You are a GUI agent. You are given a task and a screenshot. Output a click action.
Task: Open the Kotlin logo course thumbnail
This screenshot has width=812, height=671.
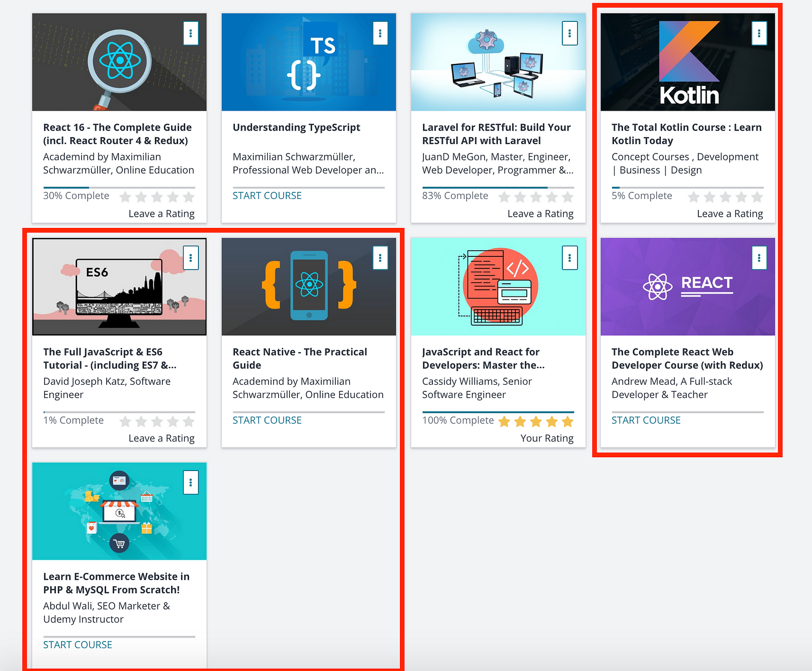click(x=688, y=62)
